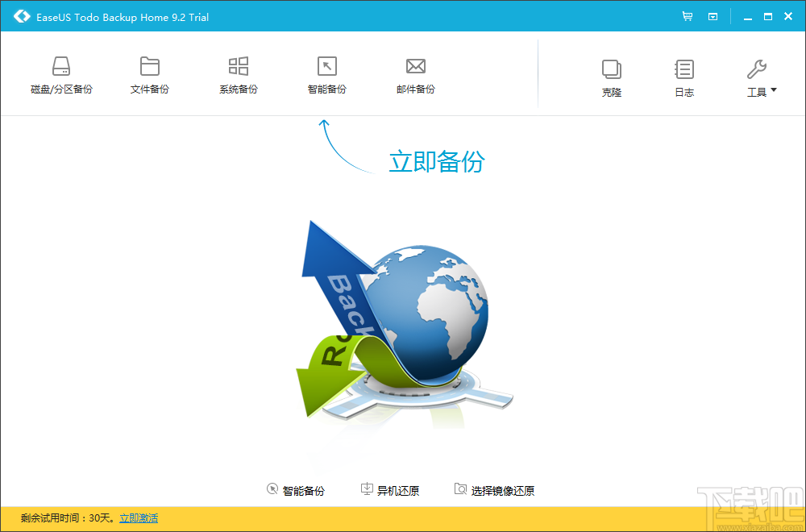806x532 pixels.
Task: Select the 邮件备份 toolbar entry
Action: click(x=415, y=73)
